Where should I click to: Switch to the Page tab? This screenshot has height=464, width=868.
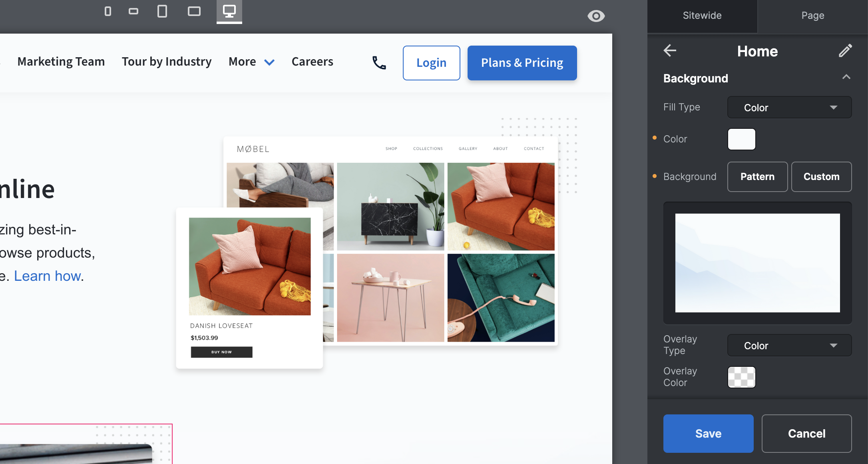812,16
